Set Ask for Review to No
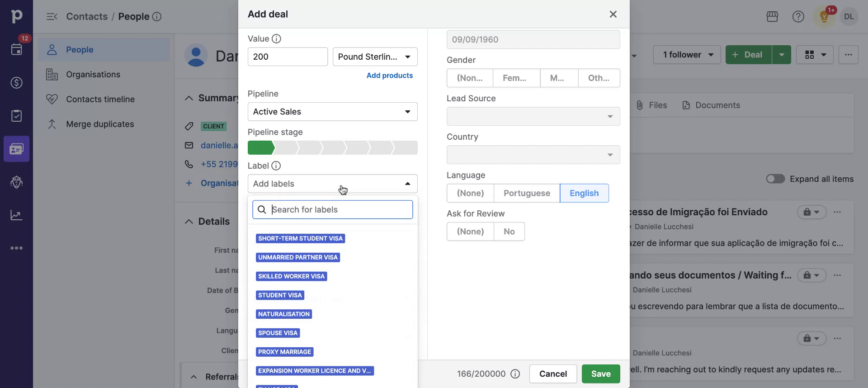Viewport: 868px width, 388px height. point(509,232)
